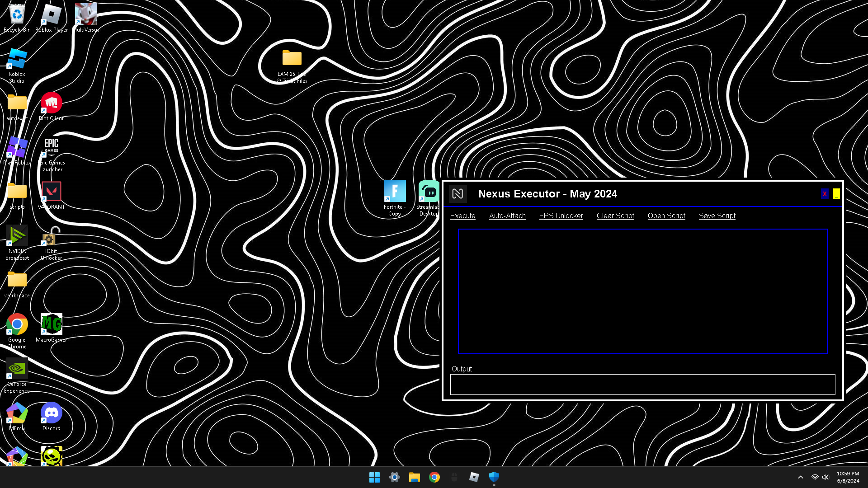This screenshot has height=488, width=868.
Task: Click the Nexus N logo icon
Action: pos(458,194)
